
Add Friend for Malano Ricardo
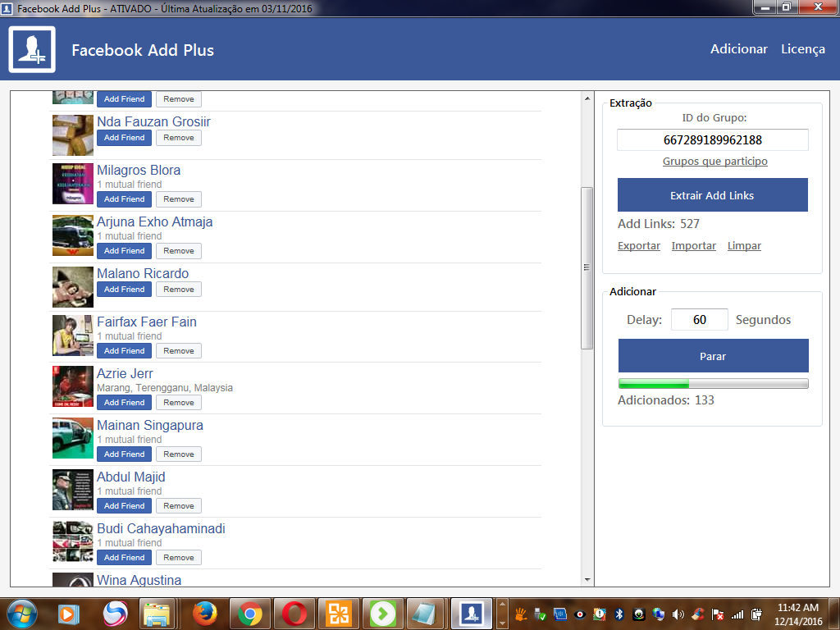(x=125, y=290)
